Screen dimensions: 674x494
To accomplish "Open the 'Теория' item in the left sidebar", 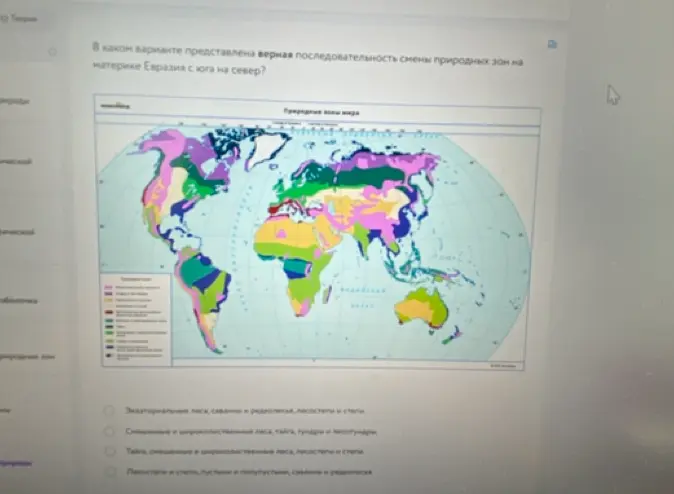I will tap(20, 18).
